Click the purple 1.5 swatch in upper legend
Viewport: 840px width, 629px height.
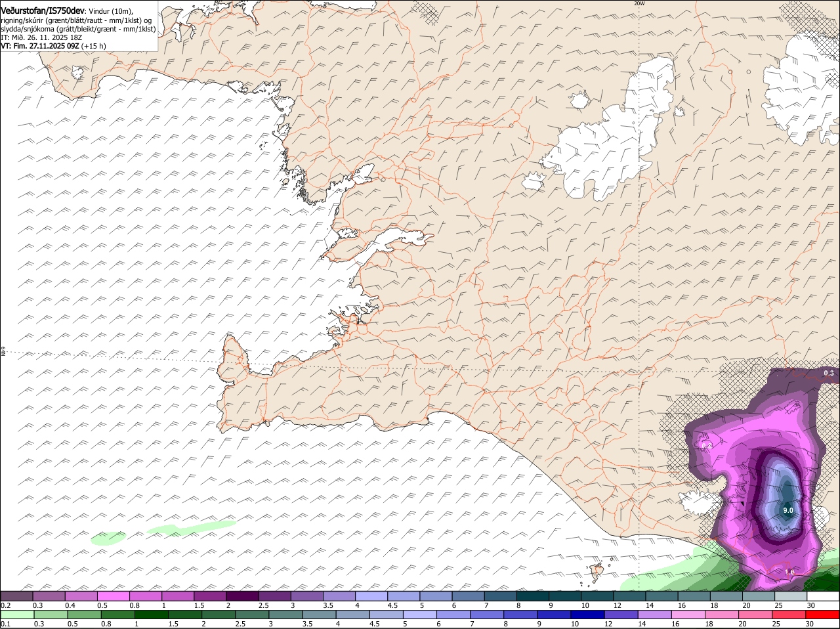(210, 596)
